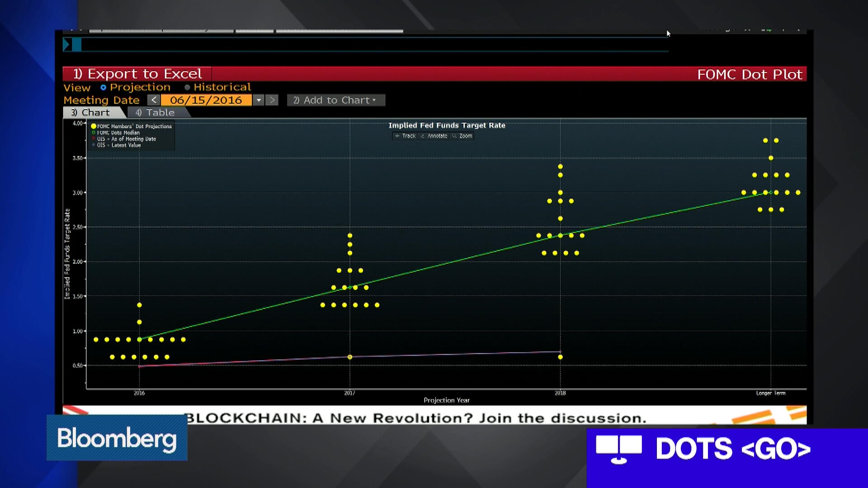Screen dimensions: 868x488
Task: Click the red OIS As of Meeting Date icon
Action: pos(93,139)
